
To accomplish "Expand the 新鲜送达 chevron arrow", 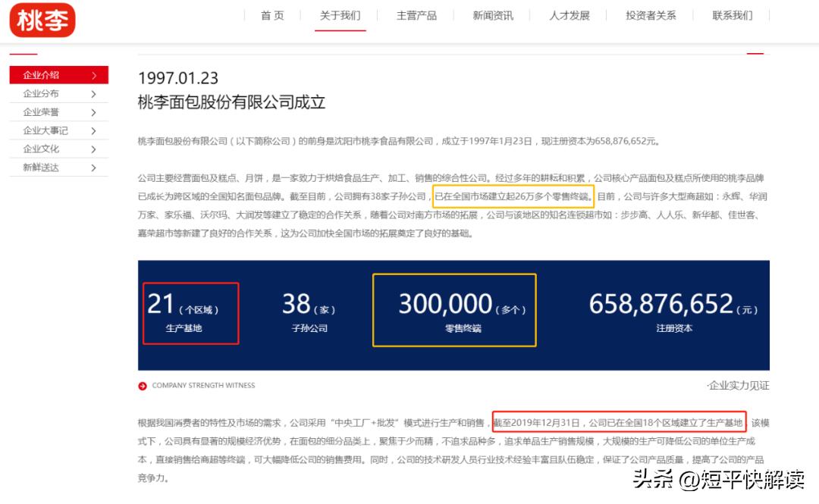I will (x=94, y=167).
